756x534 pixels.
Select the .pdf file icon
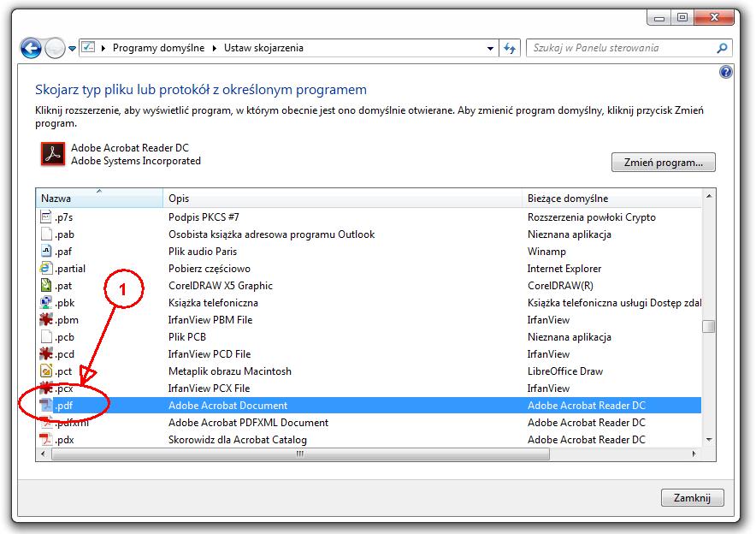tap(46, 405)
